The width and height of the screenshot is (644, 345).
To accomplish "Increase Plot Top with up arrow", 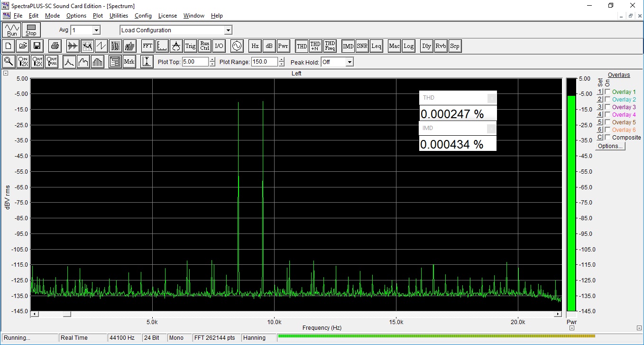I will pyautogui.click(x=212, y=60).
